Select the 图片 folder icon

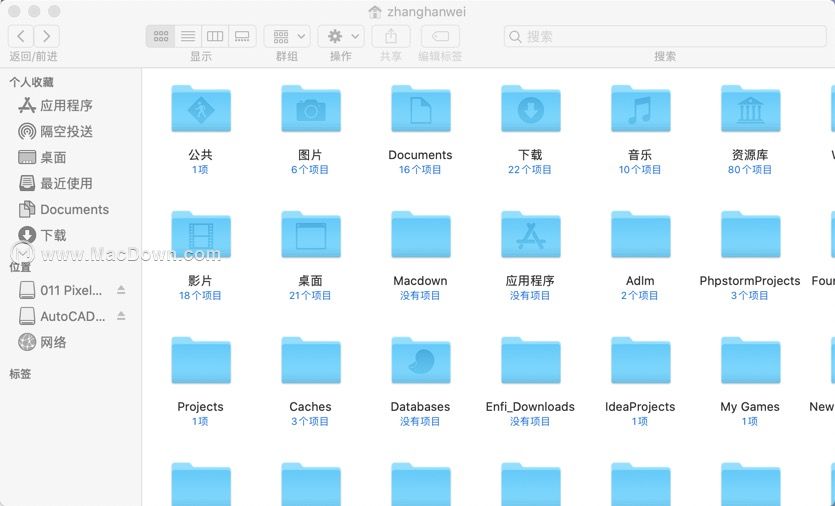pyautogui.click(x=311, y=109)
